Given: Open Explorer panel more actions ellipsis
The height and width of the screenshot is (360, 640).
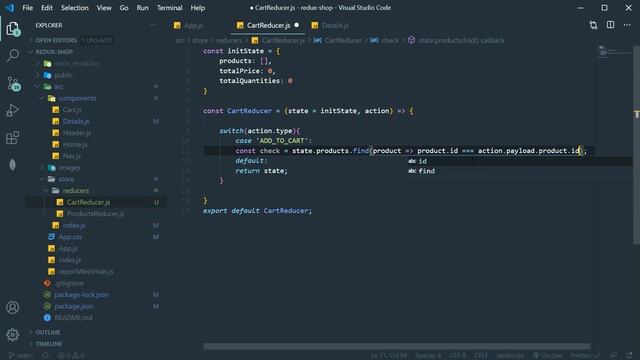Looking at the screenshot, I should click(x=153, y=25).
